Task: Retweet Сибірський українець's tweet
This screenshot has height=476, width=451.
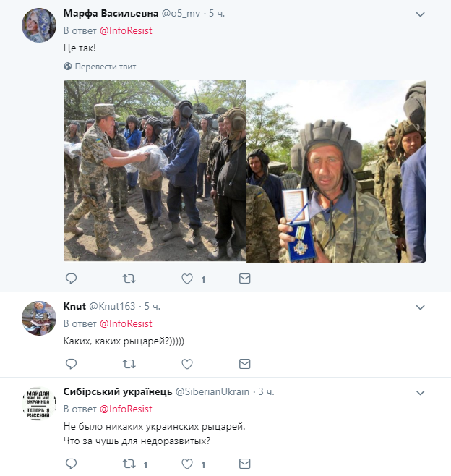Action: pos(129,464)
